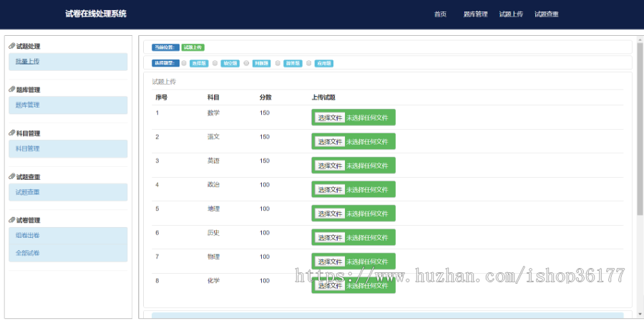Image resolution: width=644 pixels, height=321 pixels.
Task: Click the 分数 column header
Action: point(265,97)
